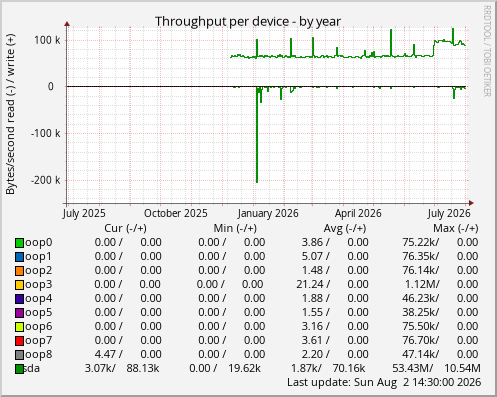
Task: Click the '76.35k/' max value for oop1
Action: 421,256
